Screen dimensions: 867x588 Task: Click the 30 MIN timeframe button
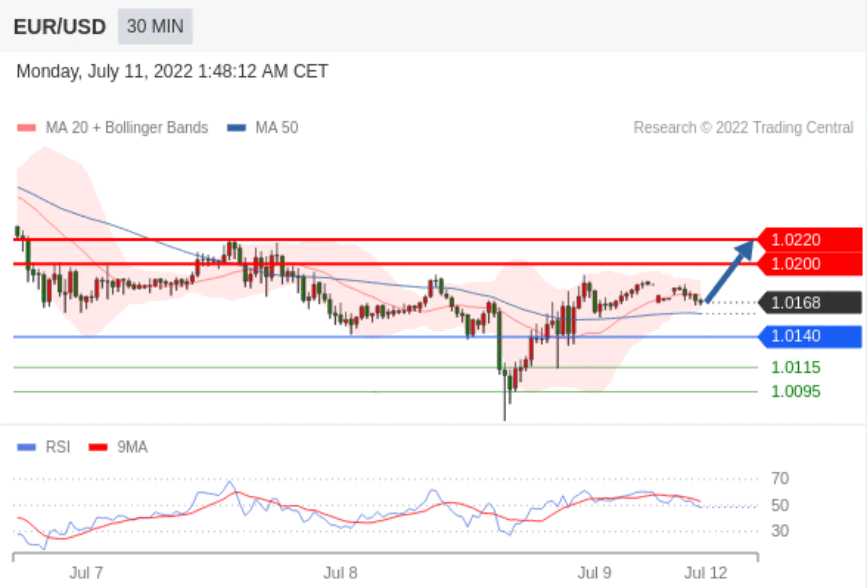click(155, 26)
